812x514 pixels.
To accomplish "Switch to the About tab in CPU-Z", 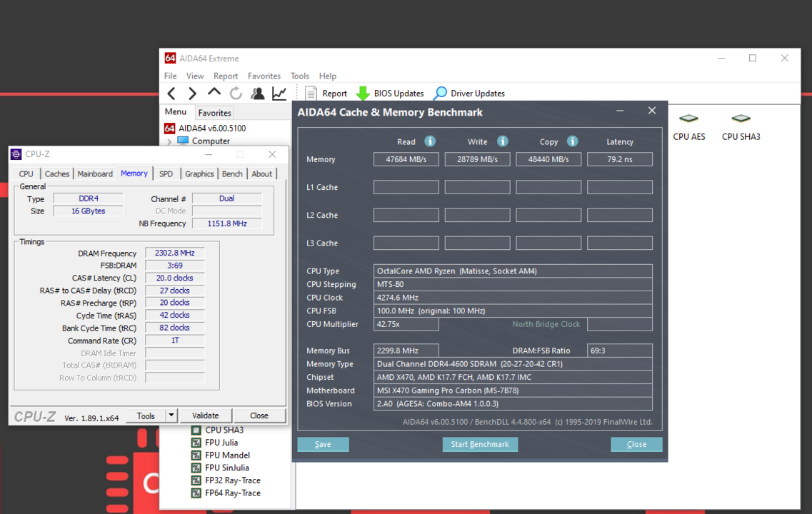I will [x=261, y=174].
